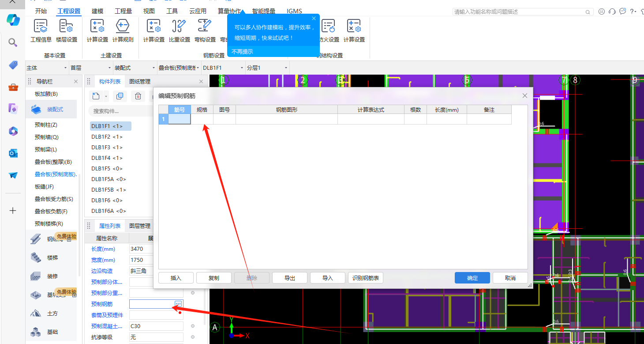644x344 pixels.
Task: Confirm the dialog with 确定
Action: [x=472, y=278]
